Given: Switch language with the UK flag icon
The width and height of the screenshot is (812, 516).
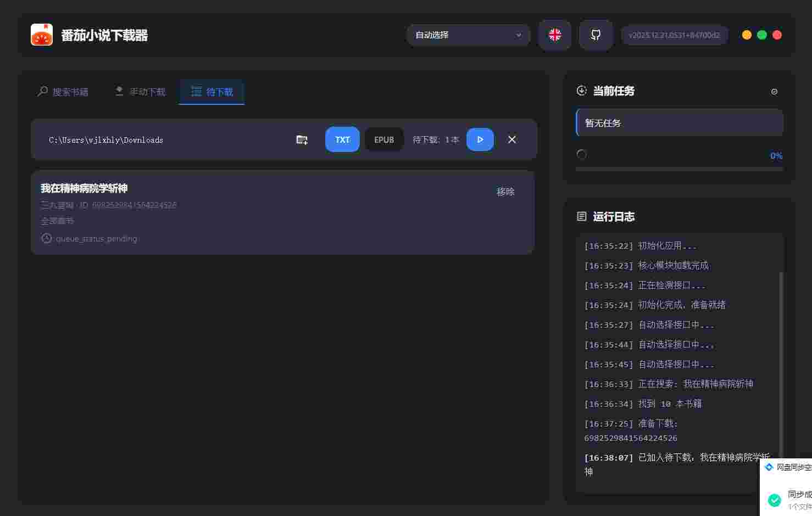Looking at the screenshot, I should tap(555, 35).
